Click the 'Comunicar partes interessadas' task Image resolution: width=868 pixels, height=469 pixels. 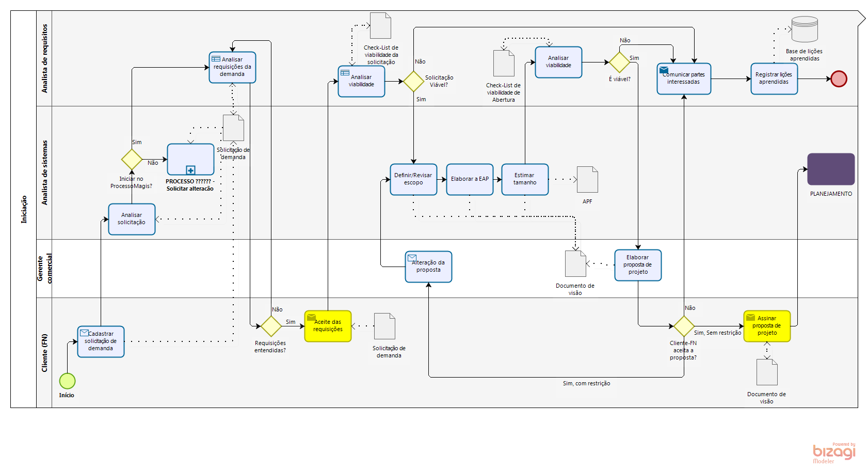pos(684,79)
